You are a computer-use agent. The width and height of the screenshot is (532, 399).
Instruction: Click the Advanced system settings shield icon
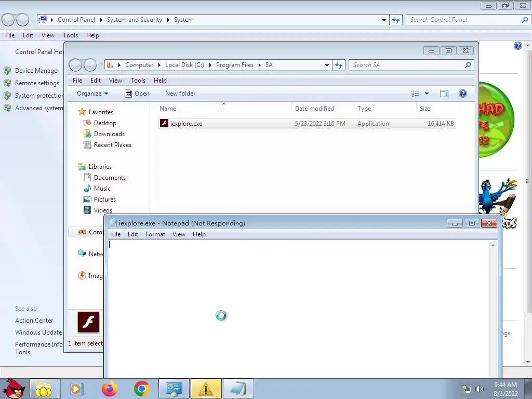pyautogui.click(x=7, y=108)
